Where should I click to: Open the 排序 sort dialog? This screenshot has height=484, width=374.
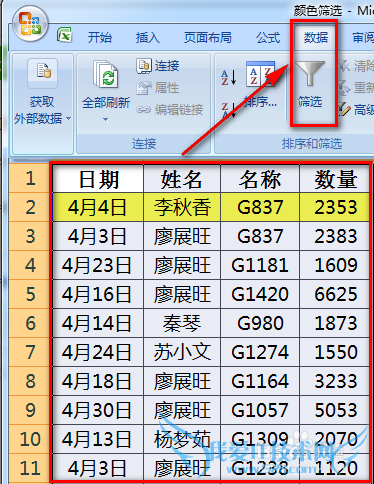260,85
